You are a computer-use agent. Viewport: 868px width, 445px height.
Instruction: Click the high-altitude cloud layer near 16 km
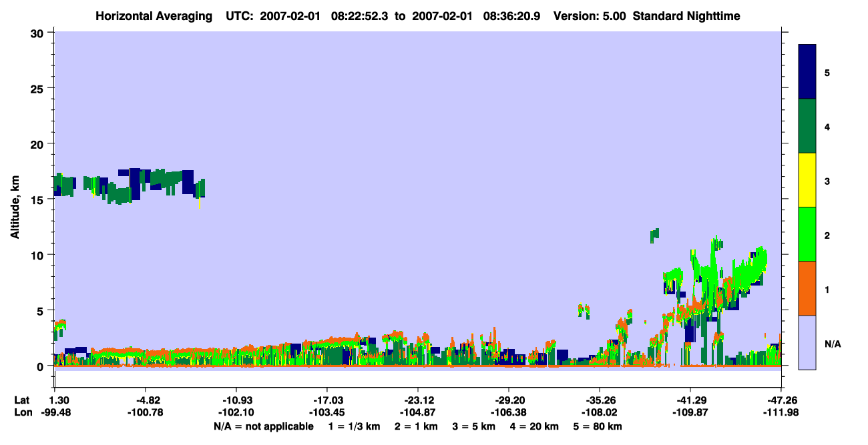click(x=129, y=185)
